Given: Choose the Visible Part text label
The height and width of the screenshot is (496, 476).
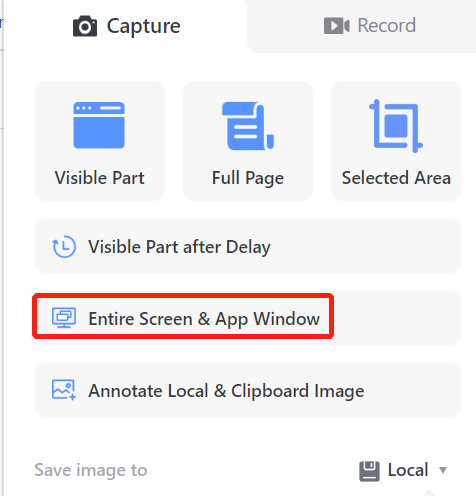Looking at the screenshot, I should [99, 178].
